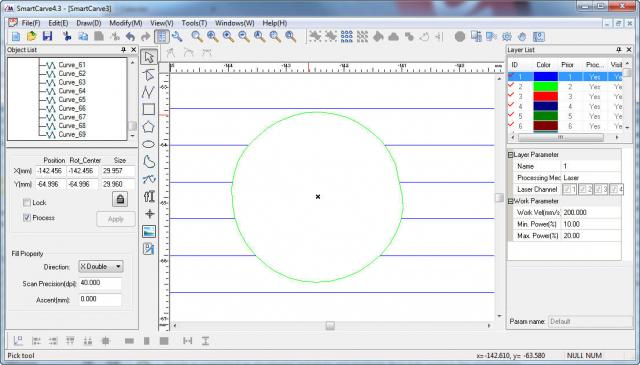Image resolution: width=640 pixels, height=365 pixels.
Task: Open the Tools(T) menu
Action: tap(194, 23)
